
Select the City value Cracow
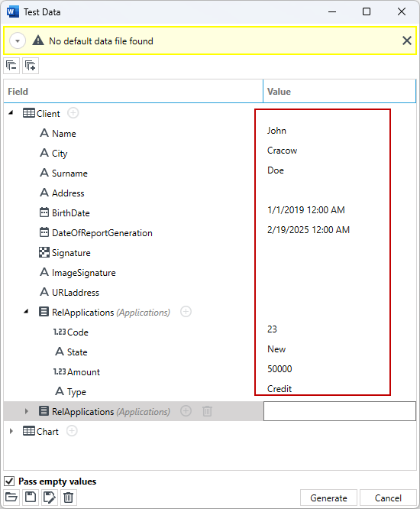pyautogui.click(x=282, y=151)
